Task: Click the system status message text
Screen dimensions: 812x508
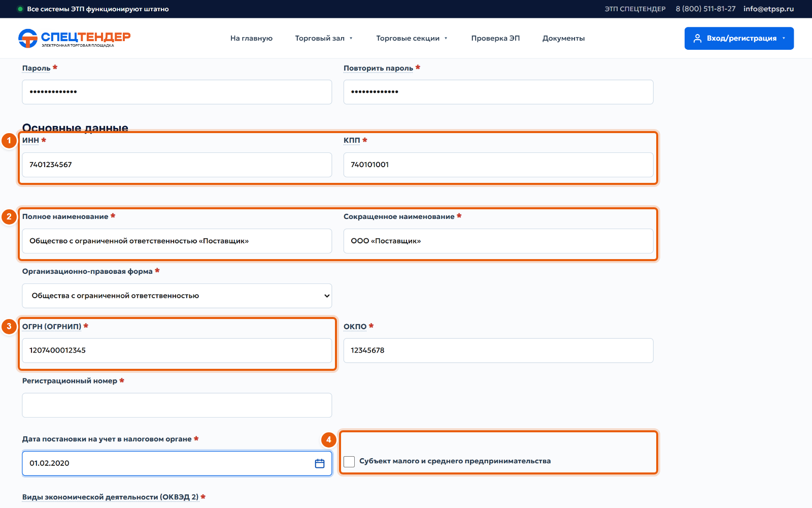Action: coord(98,9)
